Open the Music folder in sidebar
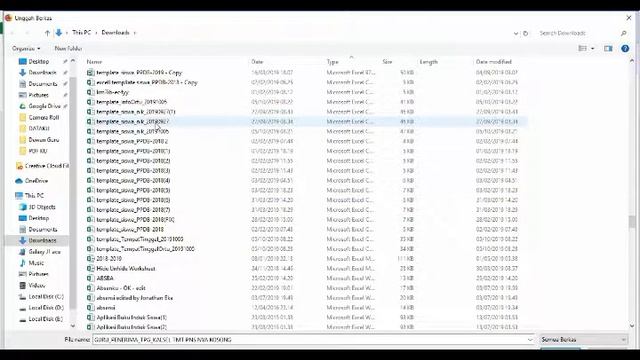This screenshot has height=360, width=640. click(36, 263)
